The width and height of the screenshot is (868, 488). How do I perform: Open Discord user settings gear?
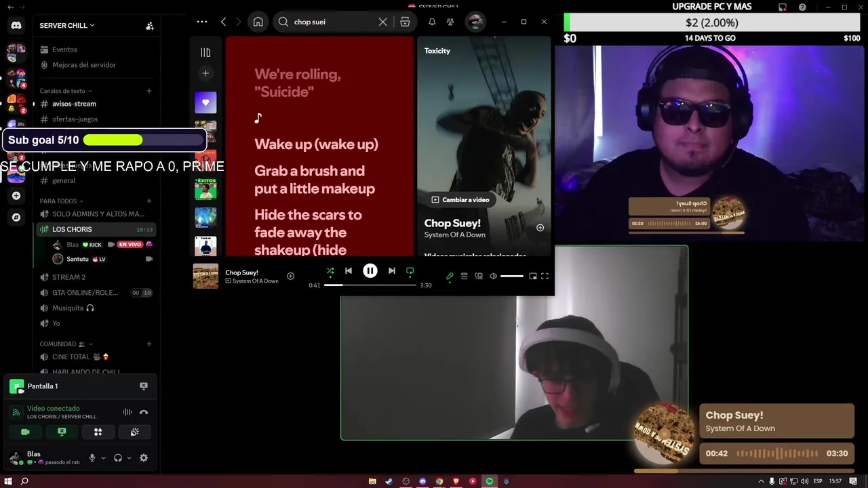click(144, 458)
